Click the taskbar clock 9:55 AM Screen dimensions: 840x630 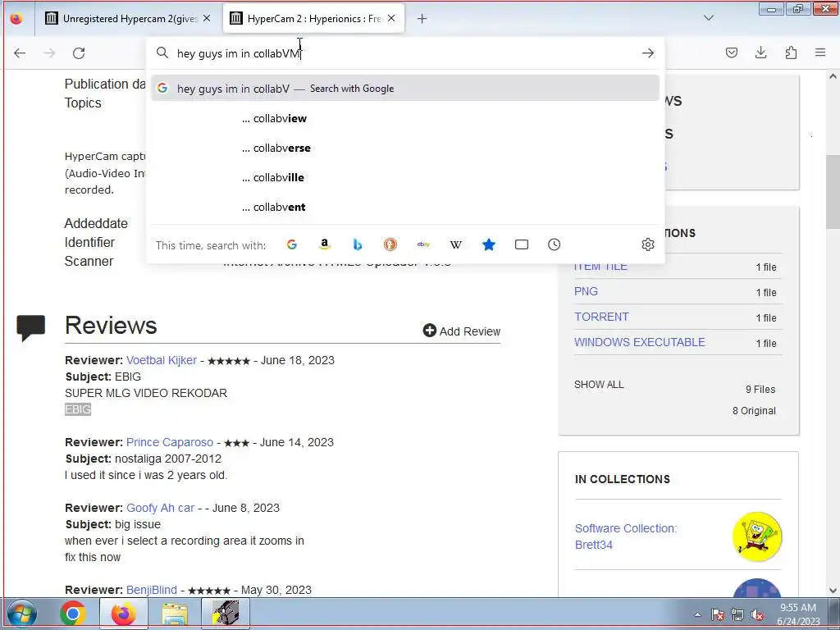pyautogui.click(x=797, y=608)
